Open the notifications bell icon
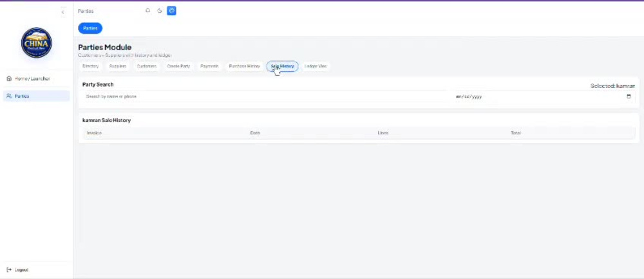 pyautogui.click(x=148, y=11)
